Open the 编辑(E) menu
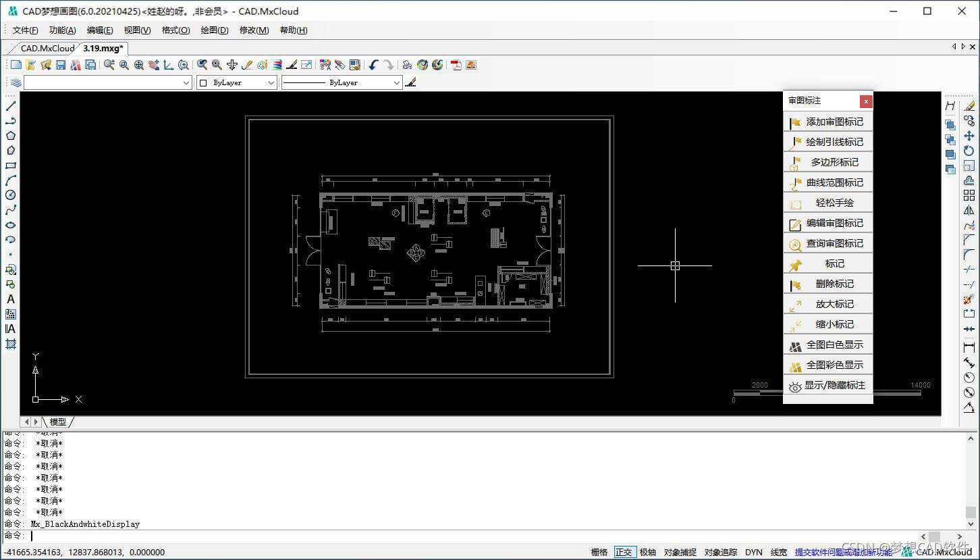980x560 pixels. pyautogui.click(x=100, y=30)
